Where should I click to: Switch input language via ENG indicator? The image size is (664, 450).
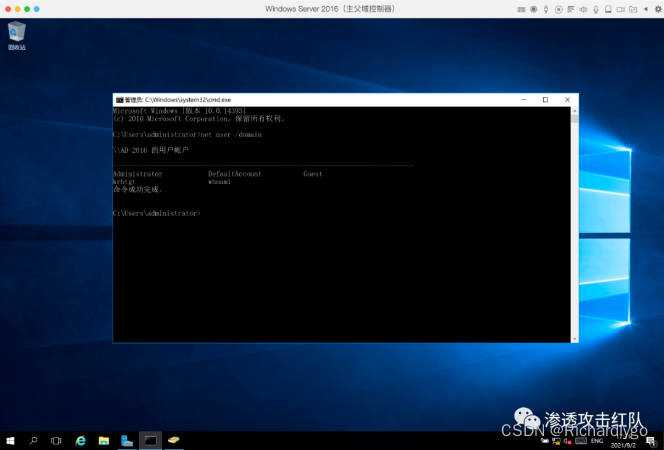[597, 441]
